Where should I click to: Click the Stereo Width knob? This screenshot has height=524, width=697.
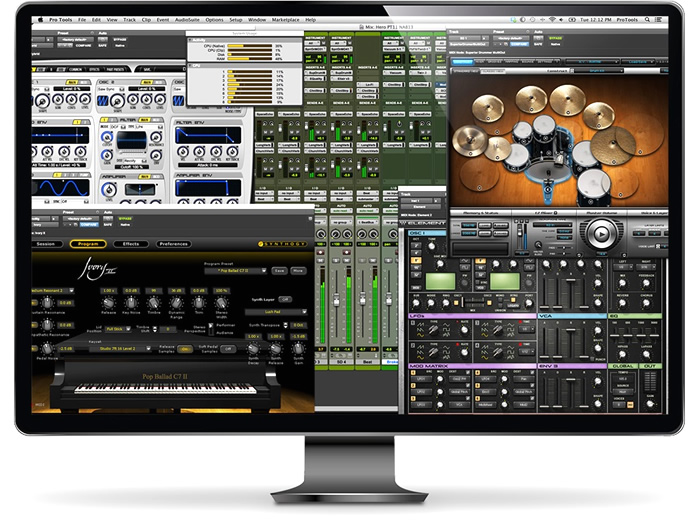tap(221, 303)
